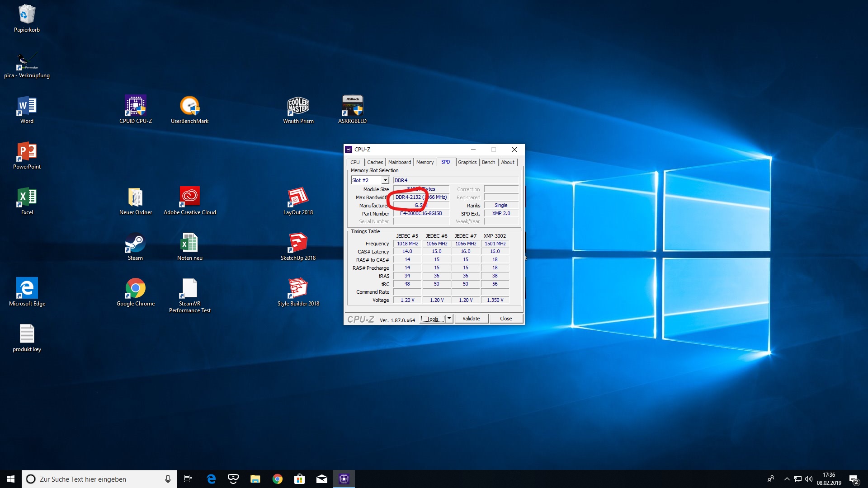Open File Explorer from the taskbar

coord(255,479)
